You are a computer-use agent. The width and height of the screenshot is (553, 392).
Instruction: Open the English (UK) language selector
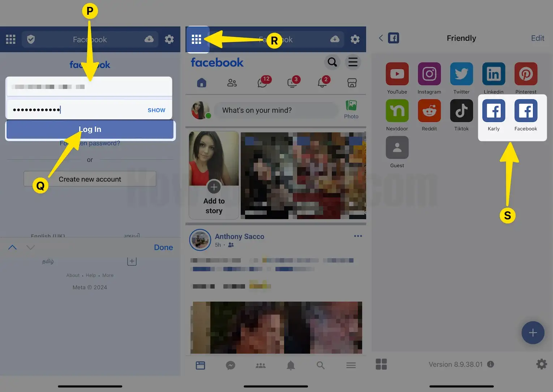[x=48, y=236]
